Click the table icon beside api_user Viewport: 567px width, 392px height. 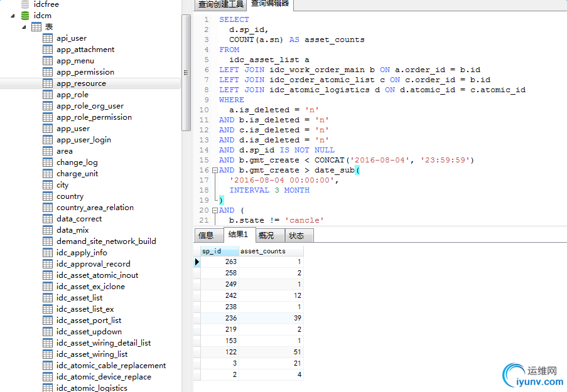(x=48, y=38)
